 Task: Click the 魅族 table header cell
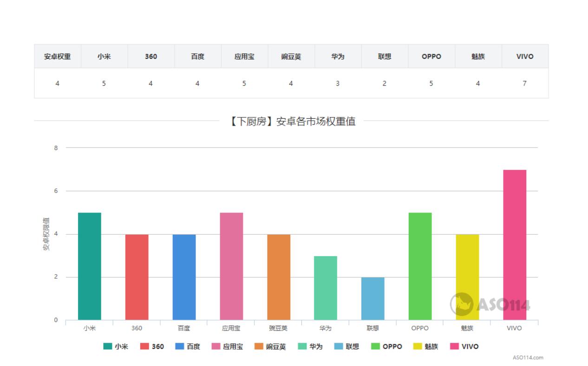coord(478,57)
